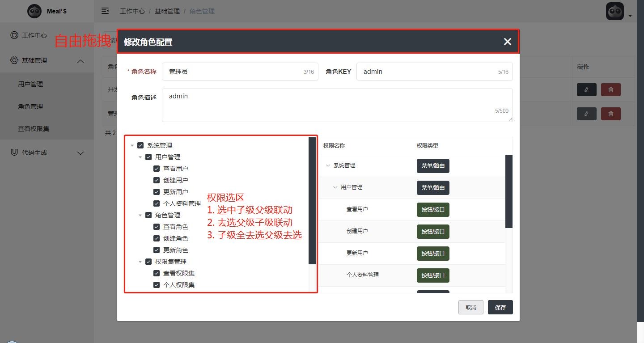Image resolution: width=644 pixels, height=343 pixels.
Task: Close the 修改角色配置 dialog with X
Action: click(507, 42)
